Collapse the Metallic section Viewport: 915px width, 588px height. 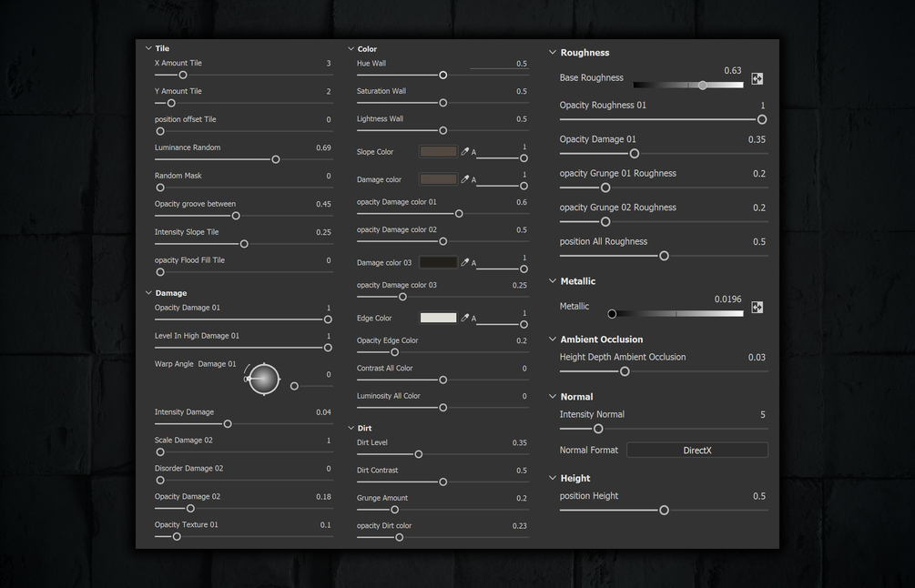pos(552,281)
